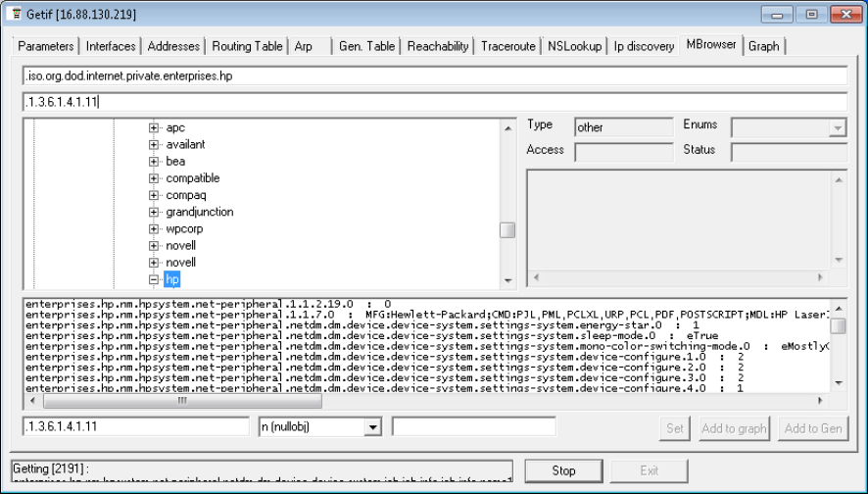Click results pane scroll-up arrow
The width and height of the screenshot is (868, 494).
(x=838, y=309)
